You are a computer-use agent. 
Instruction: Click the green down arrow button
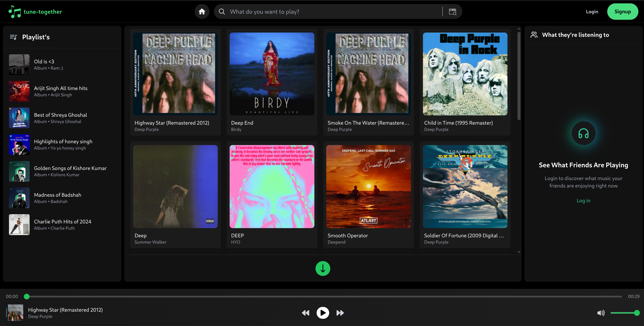pyautogui.click(x=323, y=269)
